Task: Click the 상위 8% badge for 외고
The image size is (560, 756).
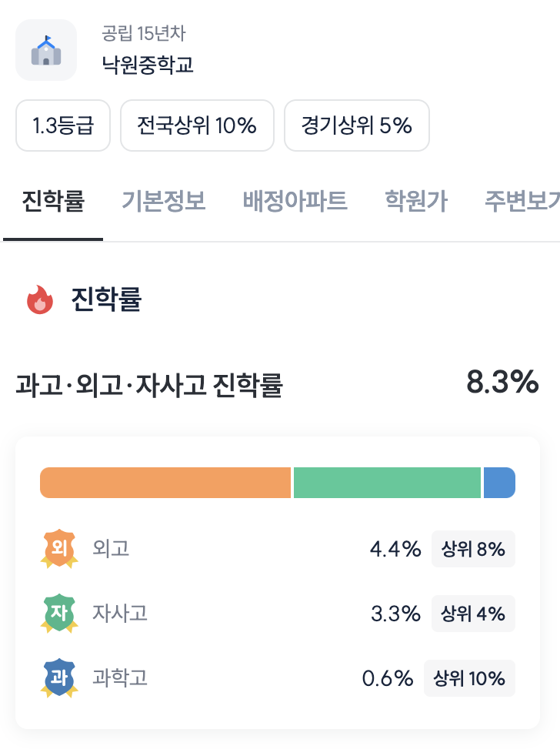Action: [473, 549]
